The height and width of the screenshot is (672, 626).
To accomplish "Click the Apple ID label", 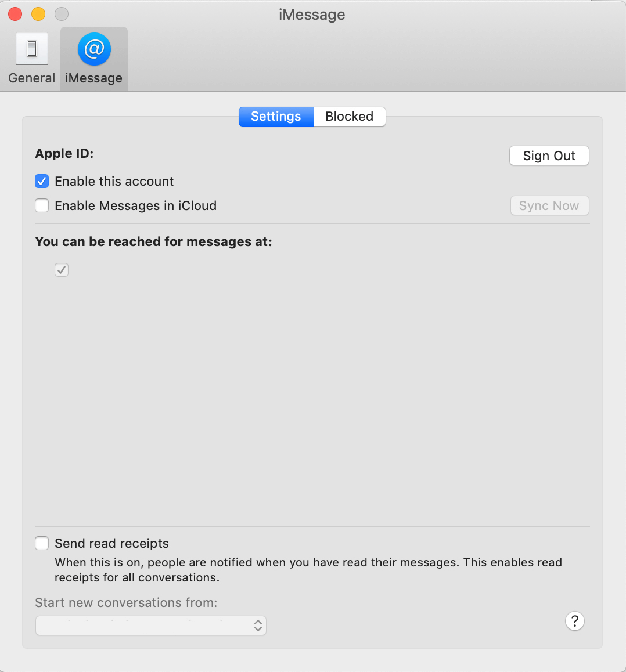I will point(64,153).
